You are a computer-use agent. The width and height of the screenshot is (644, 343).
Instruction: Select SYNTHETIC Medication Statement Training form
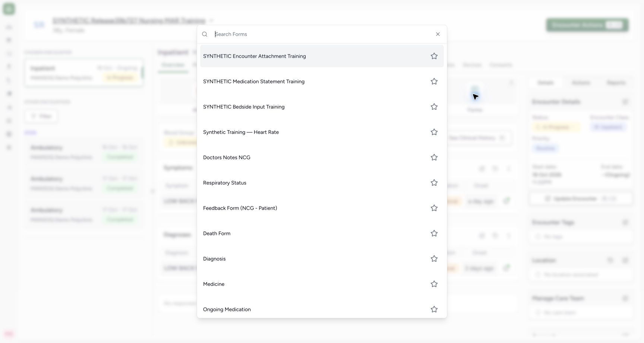pyautogui.click(x=322, y=82)
